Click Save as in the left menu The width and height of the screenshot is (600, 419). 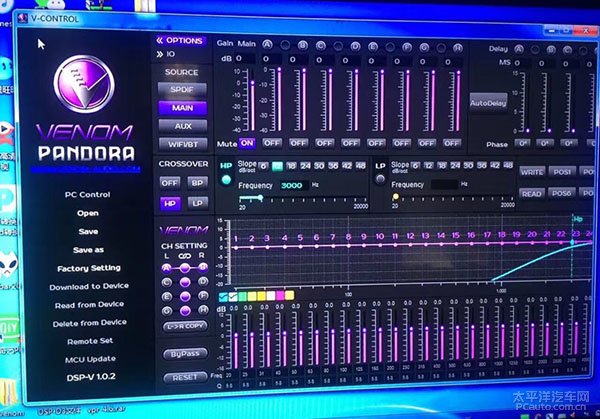[x=88, y=250]
